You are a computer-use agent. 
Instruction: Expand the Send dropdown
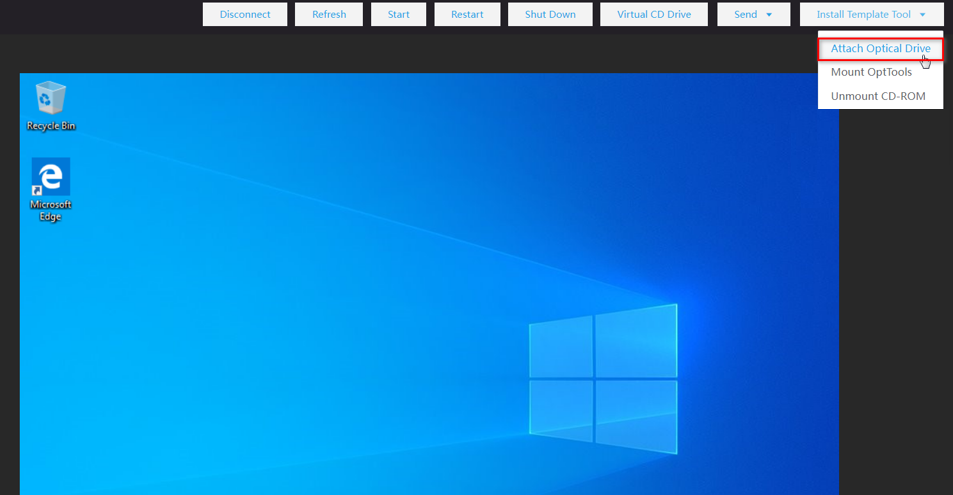[x=754, y=15]
